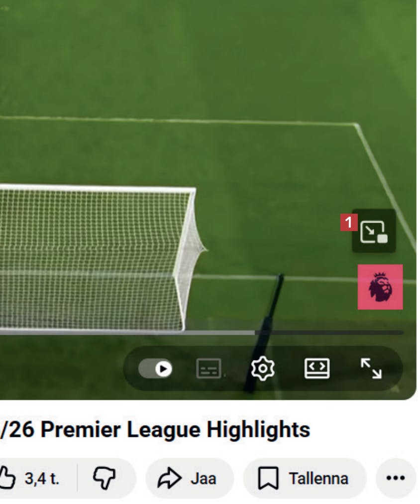Click the red number 1 badge

[349, 222]
